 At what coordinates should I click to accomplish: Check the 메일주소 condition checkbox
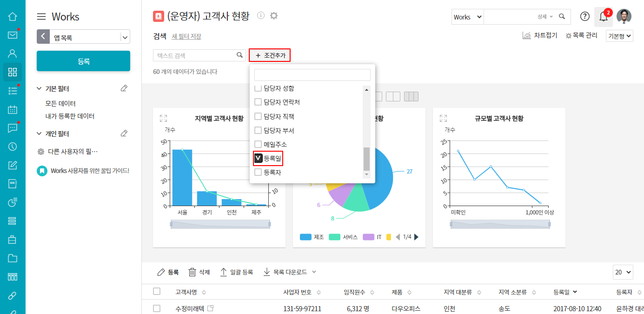click(258, 144)
